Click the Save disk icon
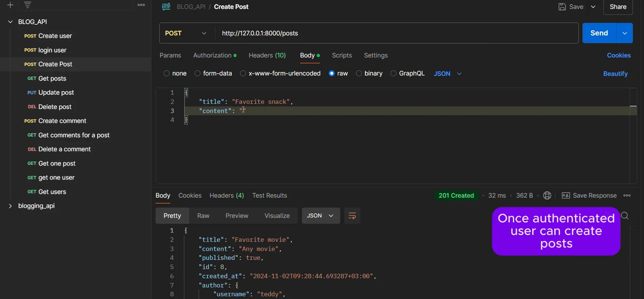Screen dimensions: 644x299 [562, 7]
